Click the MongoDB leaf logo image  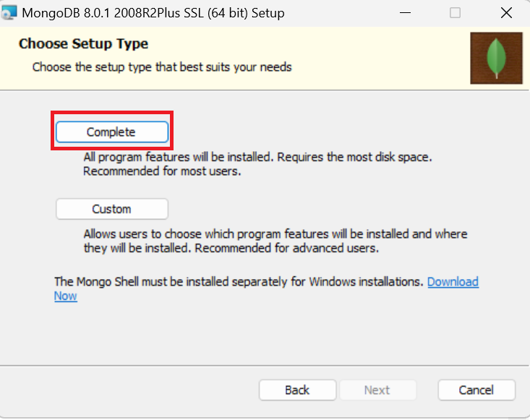(496, 58)
